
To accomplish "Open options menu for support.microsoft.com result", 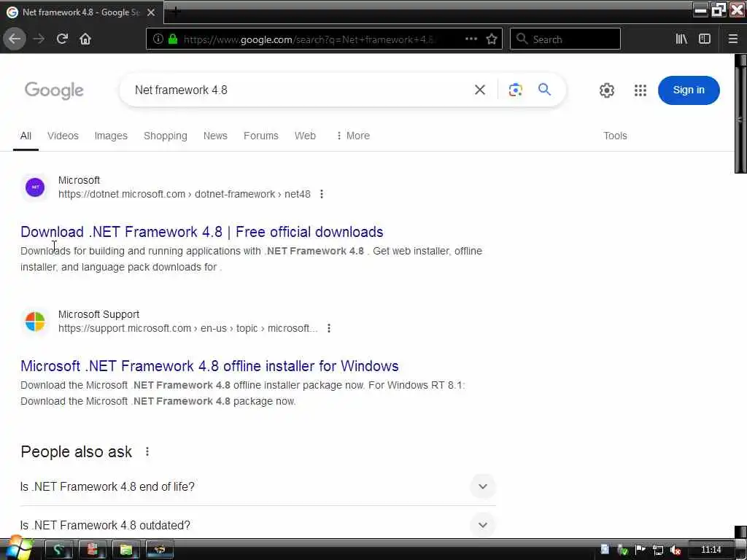I will 329,328.
